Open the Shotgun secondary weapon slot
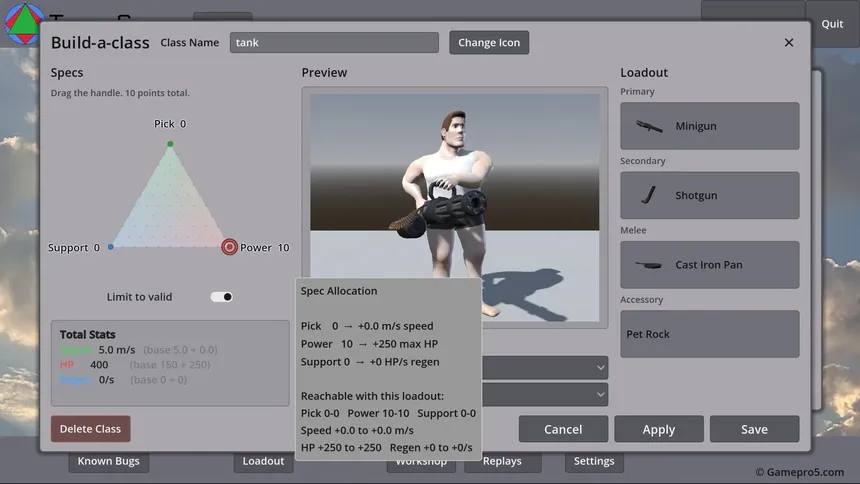 tap(710, 195)
